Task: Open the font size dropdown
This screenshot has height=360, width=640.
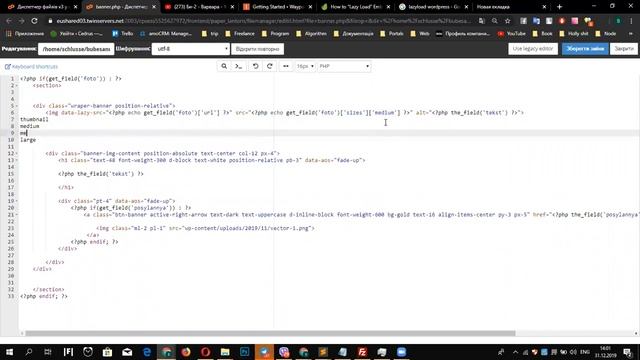Action: coord(305,66)
